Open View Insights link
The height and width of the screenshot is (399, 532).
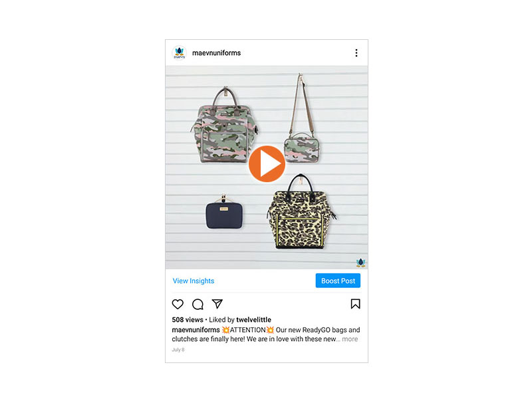194,281
